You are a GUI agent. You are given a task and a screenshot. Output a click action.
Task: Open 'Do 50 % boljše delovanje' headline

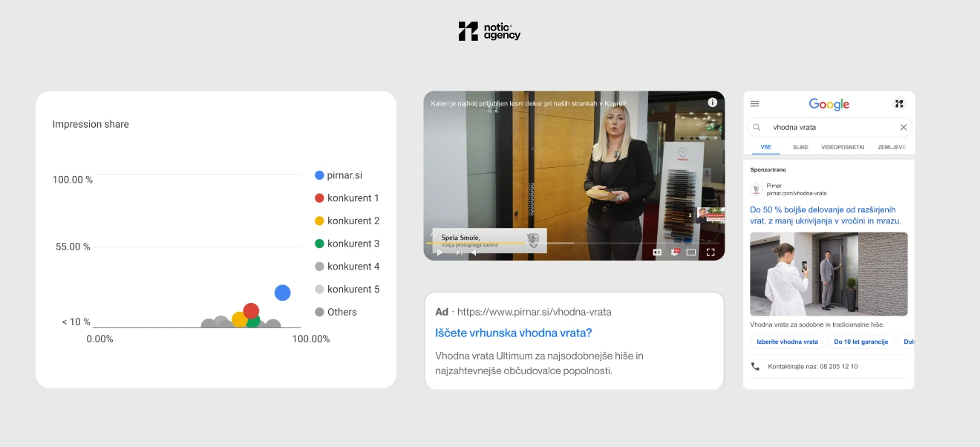coord(826,215)
